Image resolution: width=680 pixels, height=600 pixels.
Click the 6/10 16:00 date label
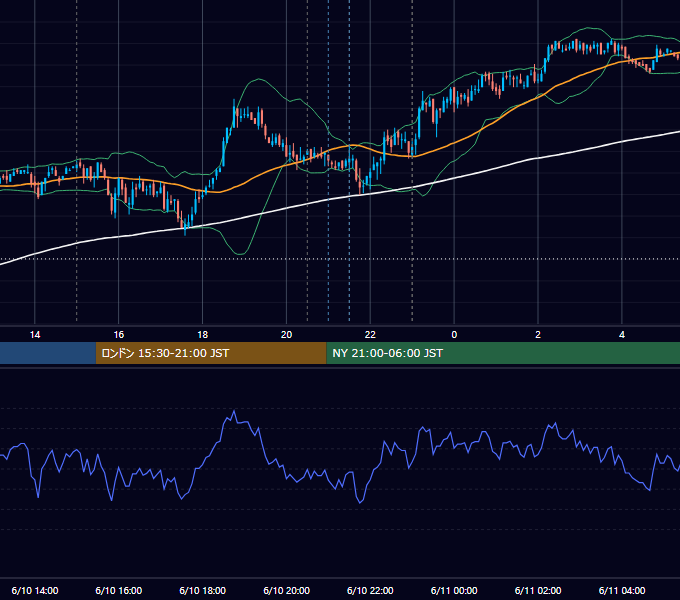(118, 590)
